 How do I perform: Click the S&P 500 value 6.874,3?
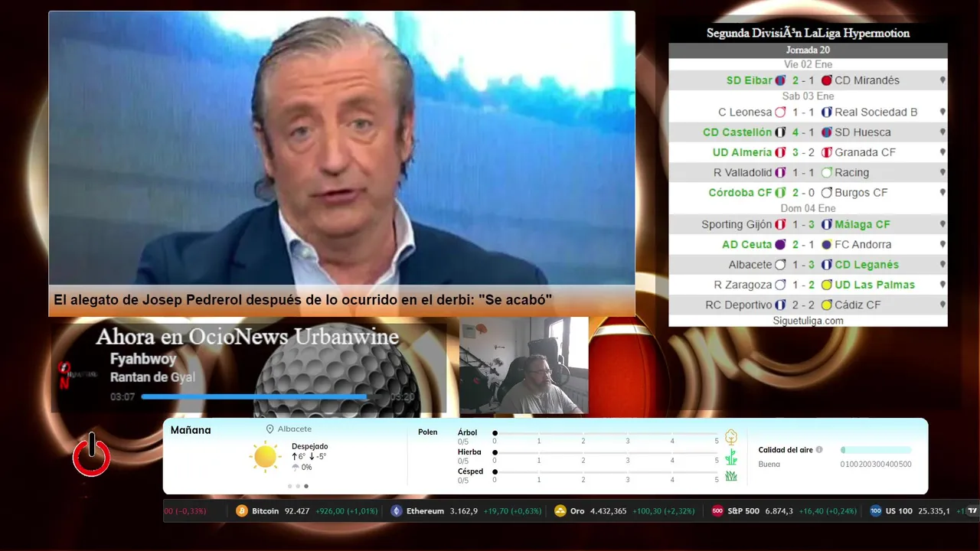(779, 511)
